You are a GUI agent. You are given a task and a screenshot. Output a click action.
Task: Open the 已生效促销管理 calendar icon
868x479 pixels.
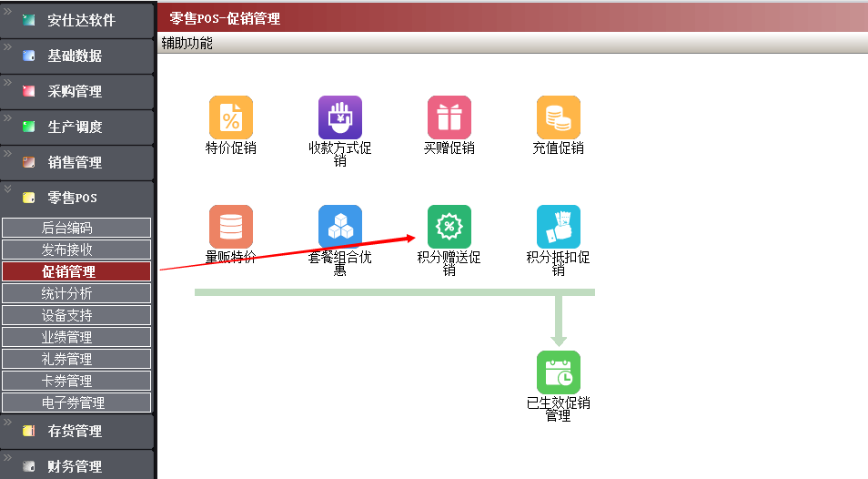(558, 372)
